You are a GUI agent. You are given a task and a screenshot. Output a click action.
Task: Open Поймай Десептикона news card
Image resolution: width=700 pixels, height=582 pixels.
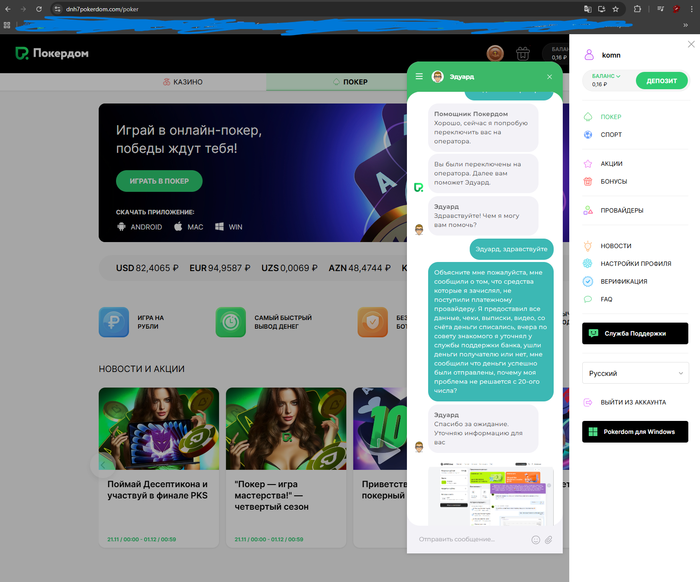tap(159, 467)
